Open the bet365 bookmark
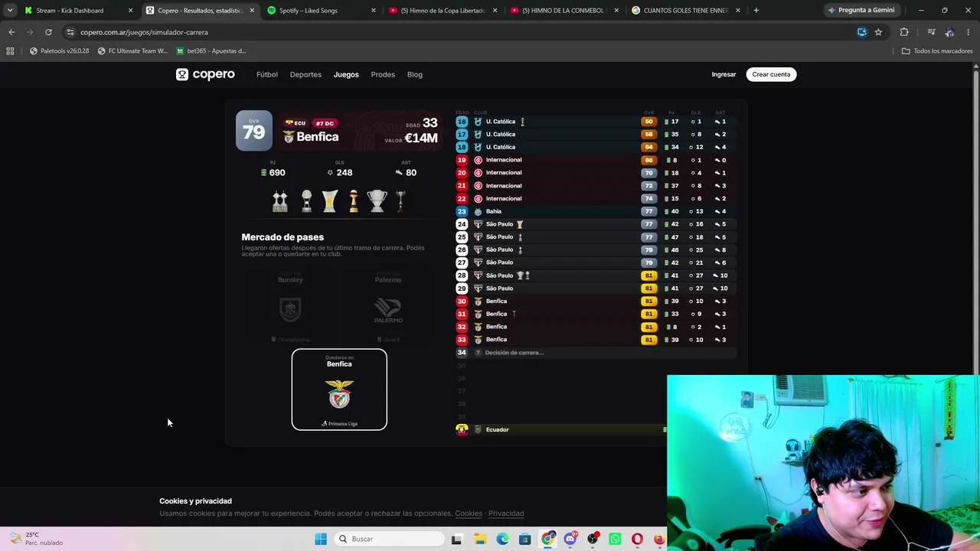 click(x=211, y=51)
